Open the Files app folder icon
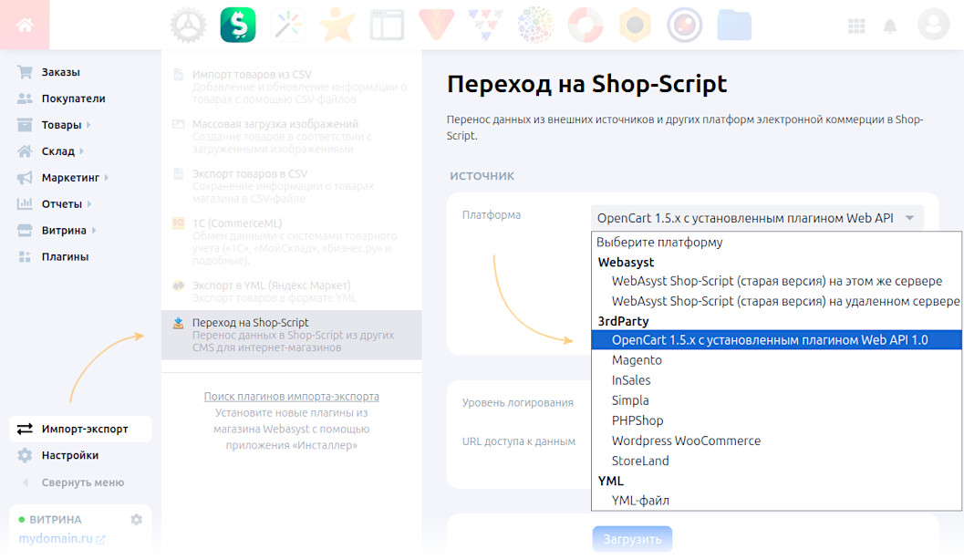Image resolution: width=964 pixels, height=560 pixels. [734, 25]
